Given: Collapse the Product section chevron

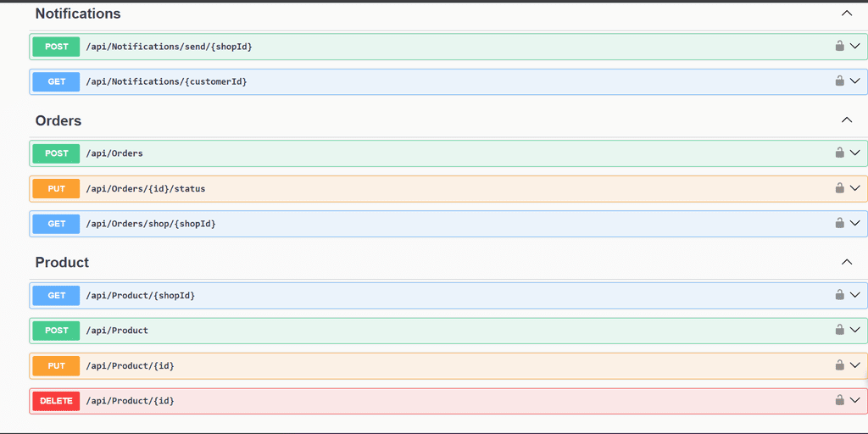Looking at the screenshot, I should [x=846, y=262].
